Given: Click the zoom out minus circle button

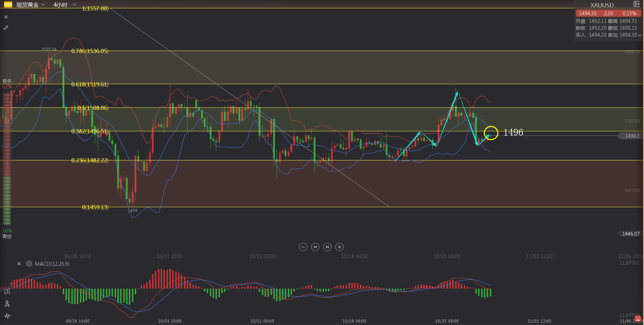Looking at the screenshot, I should (303, 247).
